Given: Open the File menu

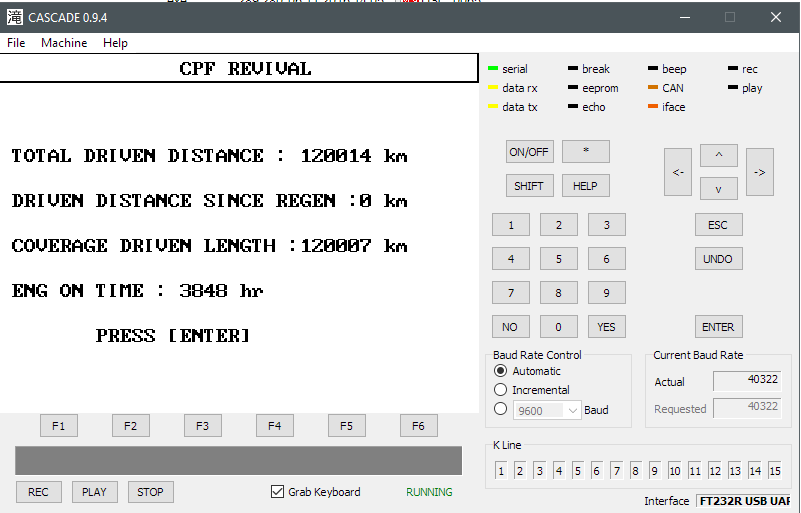Looking at the screenshot, I should (16, 43).
